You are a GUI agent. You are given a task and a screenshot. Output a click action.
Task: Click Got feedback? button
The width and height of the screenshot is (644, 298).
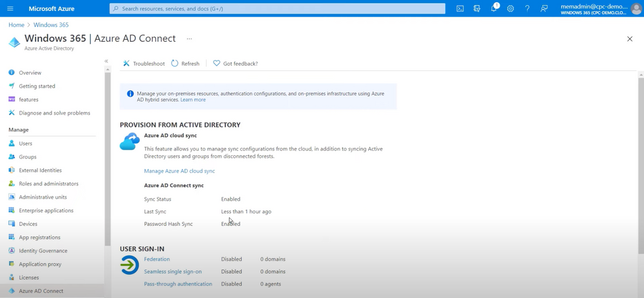pos(235,64)
